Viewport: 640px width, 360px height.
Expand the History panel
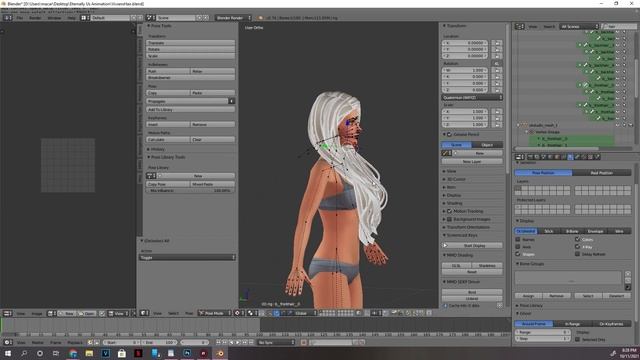point(149,149)
